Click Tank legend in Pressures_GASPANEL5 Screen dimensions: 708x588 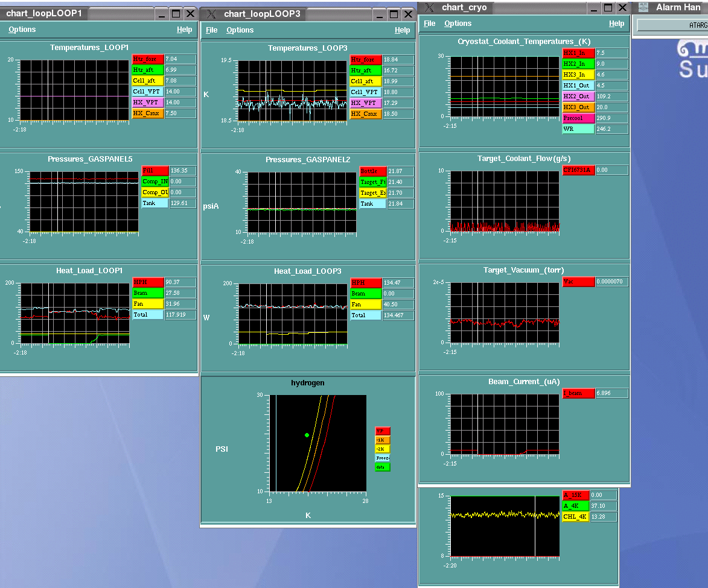155,203
